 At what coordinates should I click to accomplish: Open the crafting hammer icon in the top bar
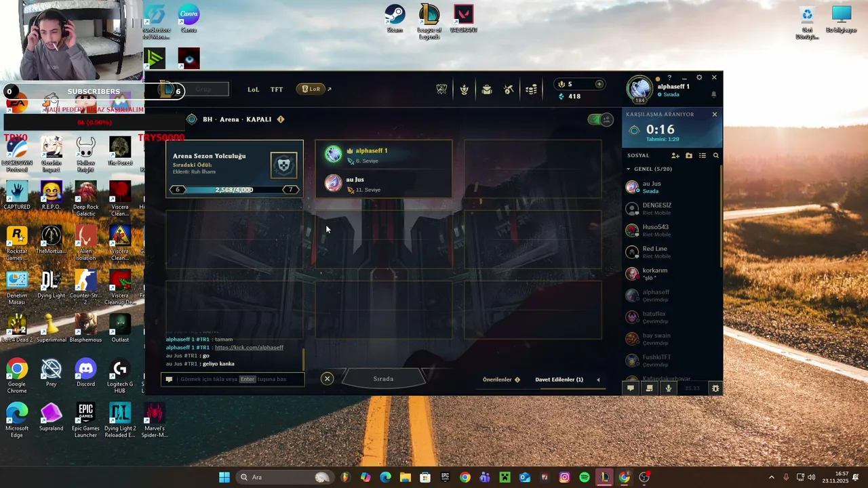click(509, 89)
